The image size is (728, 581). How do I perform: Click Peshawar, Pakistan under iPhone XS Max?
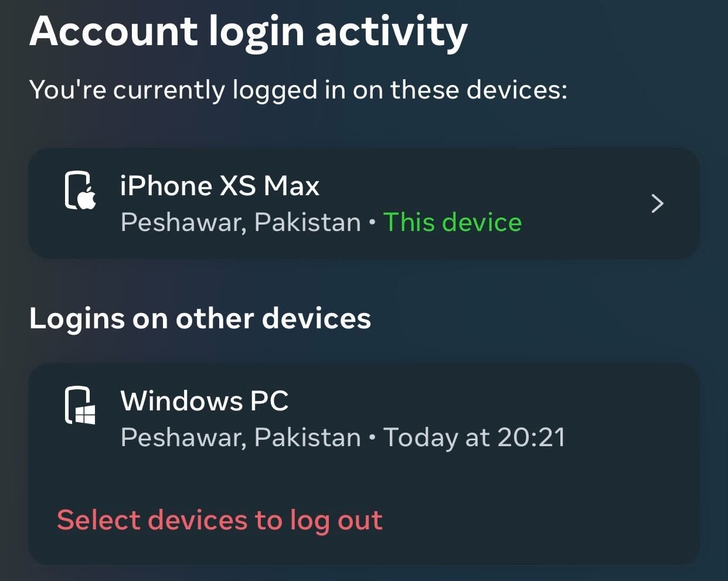(241, 223)
